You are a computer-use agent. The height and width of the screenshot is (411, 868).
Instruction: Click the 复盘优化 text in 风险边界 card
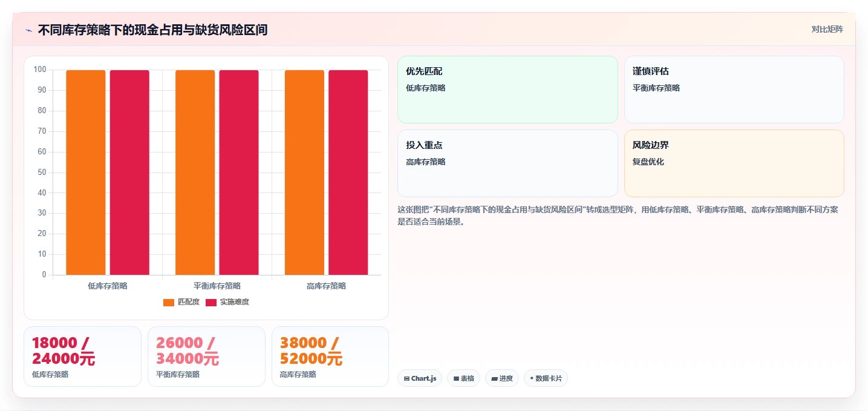(x=648, y=162)
